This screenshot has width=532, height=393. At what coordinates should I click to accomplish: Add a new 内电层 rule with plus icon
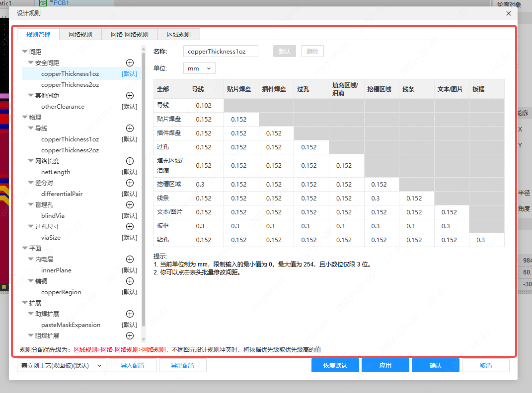pyautogui.click(x=130, y=259)
